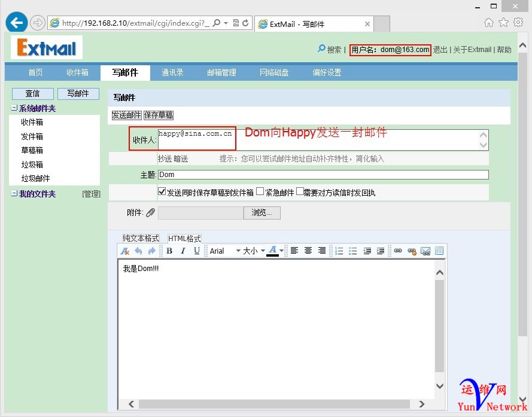Click the address bar search magnifier
Image resolution: width=532 pixels, height=417 pixels.
pos(216,23)
